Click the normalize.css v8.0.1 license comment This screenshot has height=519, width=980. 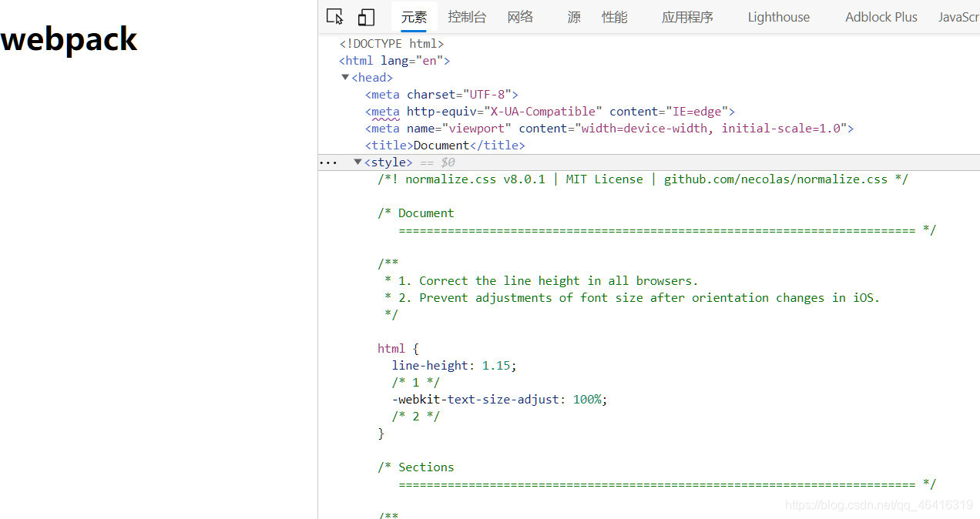[643, 179]
